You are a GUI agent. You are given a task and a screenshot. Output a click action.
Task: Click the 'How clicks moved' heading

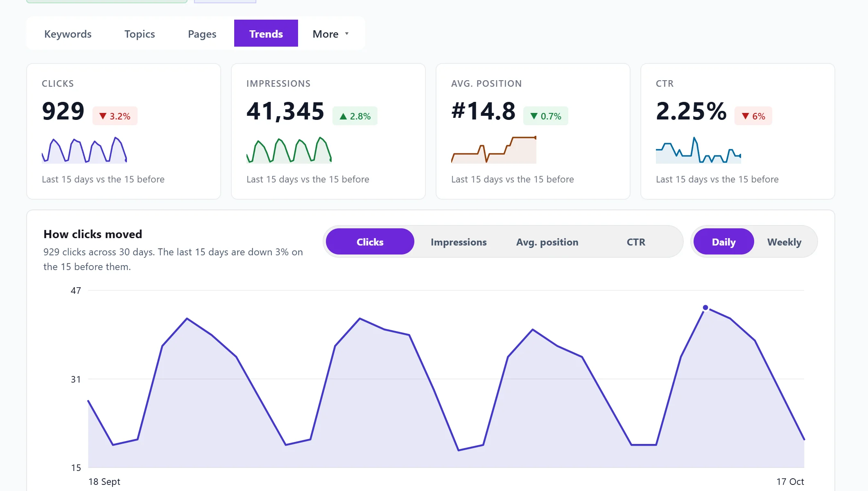click(x=93, y=234)
